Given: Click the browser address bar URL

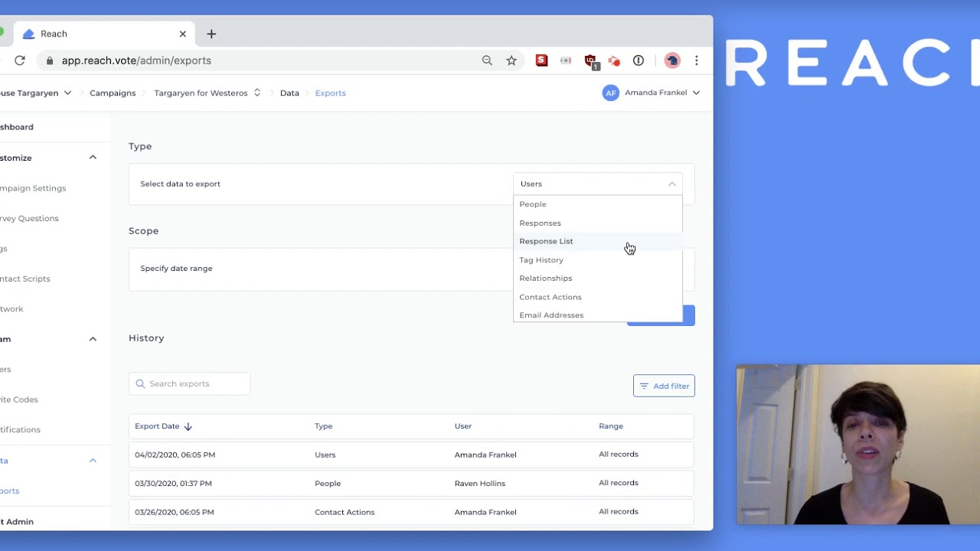Looking at the screenshot, I should tap(136, 60).
